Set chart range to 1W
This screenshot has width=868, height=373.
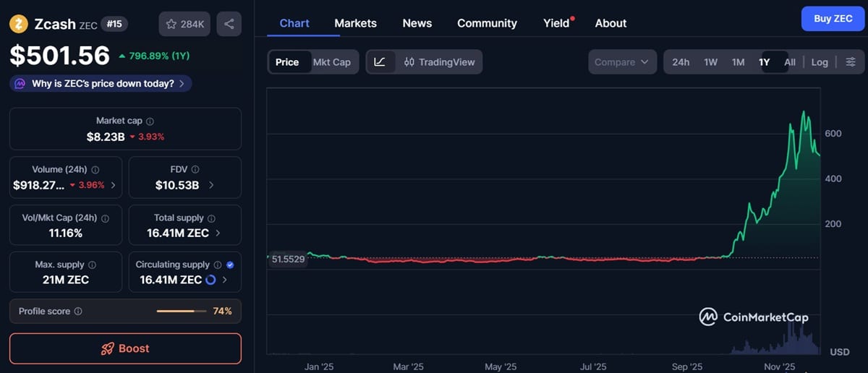711,62
